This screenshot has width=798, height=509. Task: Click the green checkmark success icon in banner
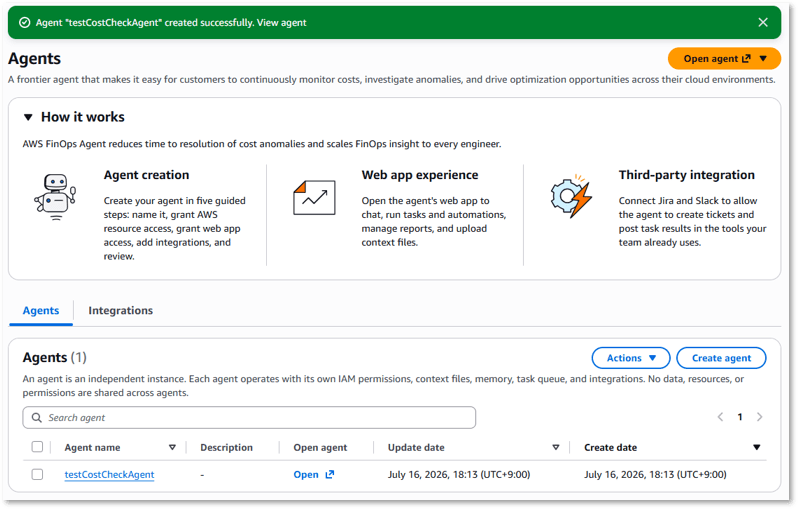24,22
